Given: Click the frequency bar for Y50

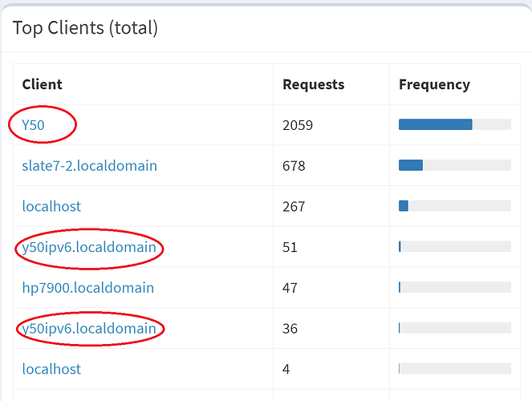Looking at the screenshot, I should coord(454,124).
